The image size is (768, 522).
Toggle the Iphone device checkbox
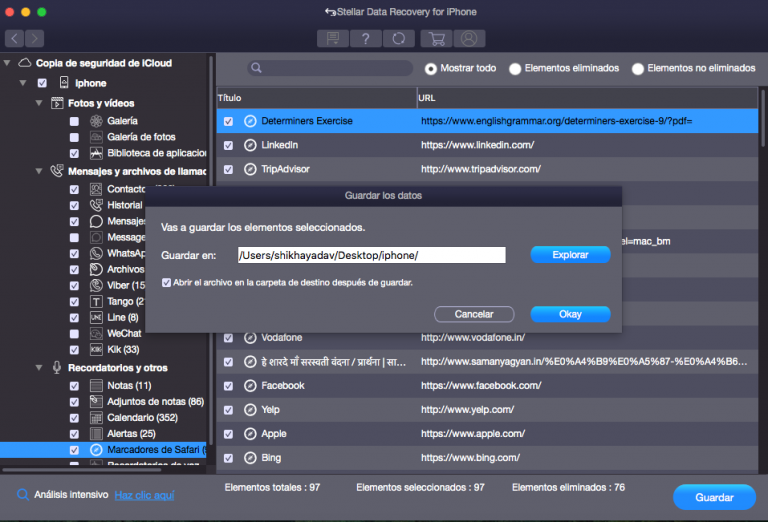tap(42, 83)
